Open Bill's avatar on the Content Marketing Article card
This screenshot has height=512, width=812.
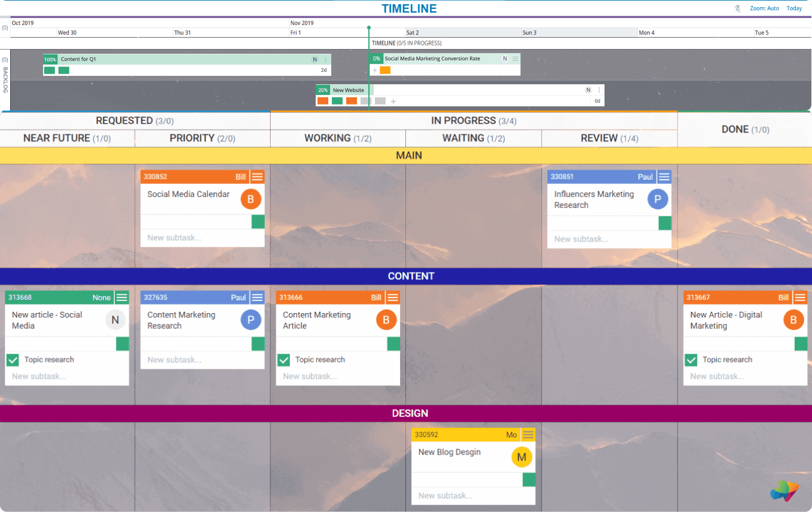point(386,320)
